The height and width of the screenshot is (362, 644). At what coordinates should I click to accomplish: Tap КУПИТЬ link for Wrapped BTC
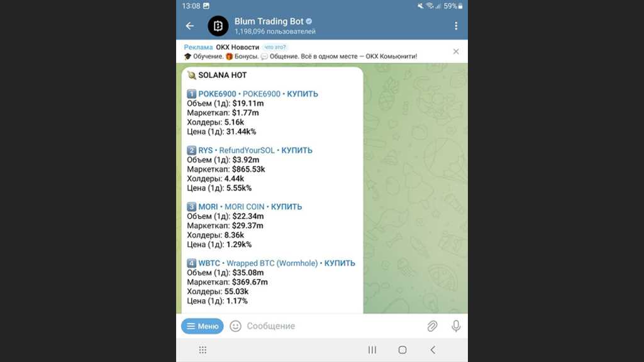pyautogui.click(x=340, y=263)
